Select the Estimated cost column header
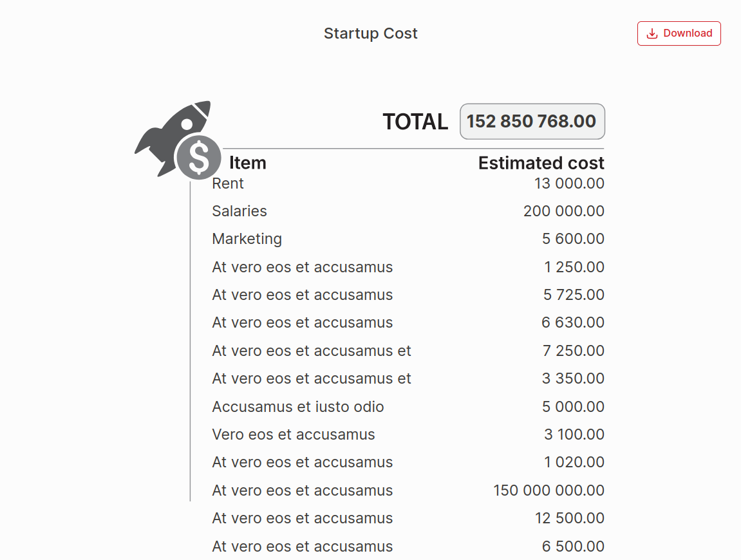 tap(541, 163)
